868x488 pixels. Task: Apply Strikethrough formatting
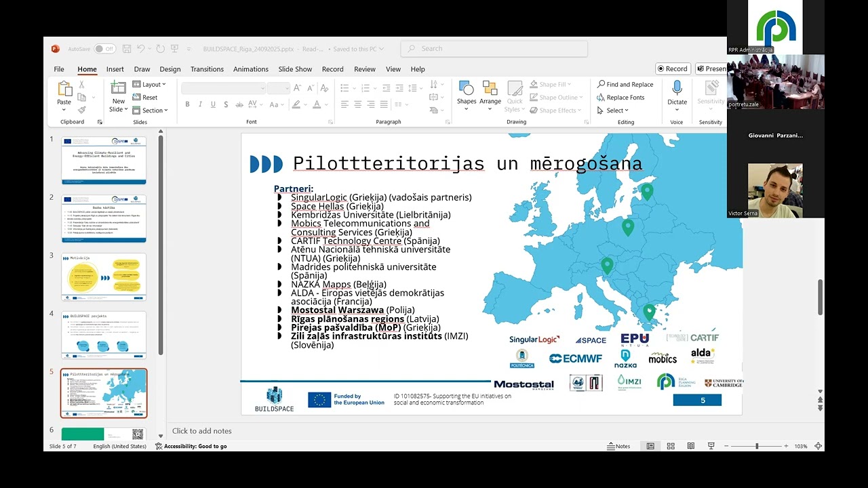pyautogui.click(x=239, y=104)
